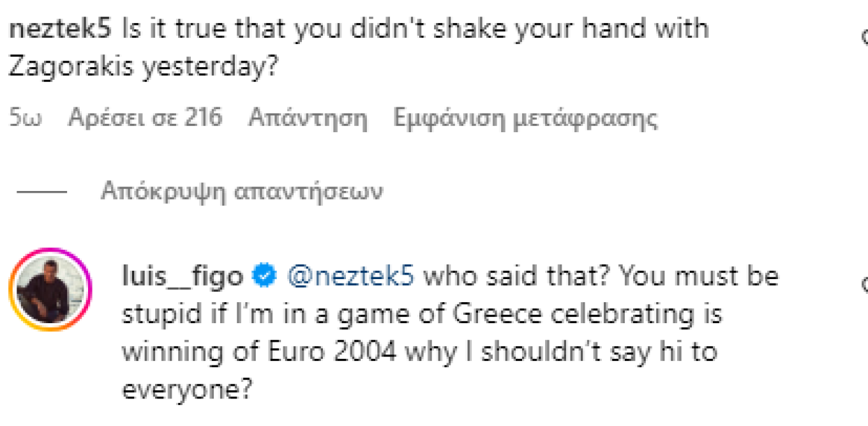Click luis__figo's reply text about Euro 2004
Image resolution: width=868 pixels, height=426 pixels.
click(x=421, y=333)
